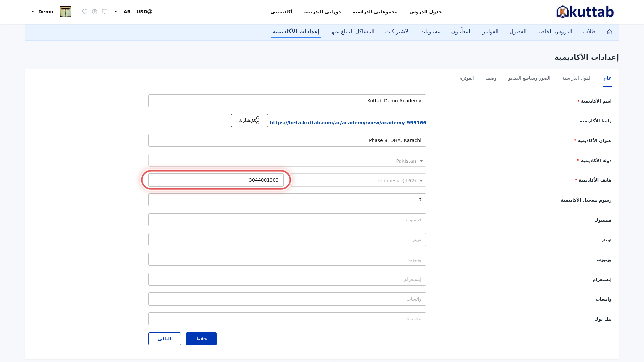Select إعدادات الأكاديمية in the sub navigation
Image resolution: width=644 pixels, height=362 pixels.
296,32
